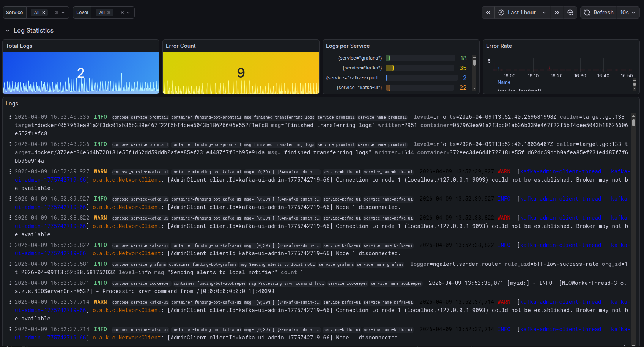
Task: Click the green swatch next to service grafana
Action: coord(388,58)
